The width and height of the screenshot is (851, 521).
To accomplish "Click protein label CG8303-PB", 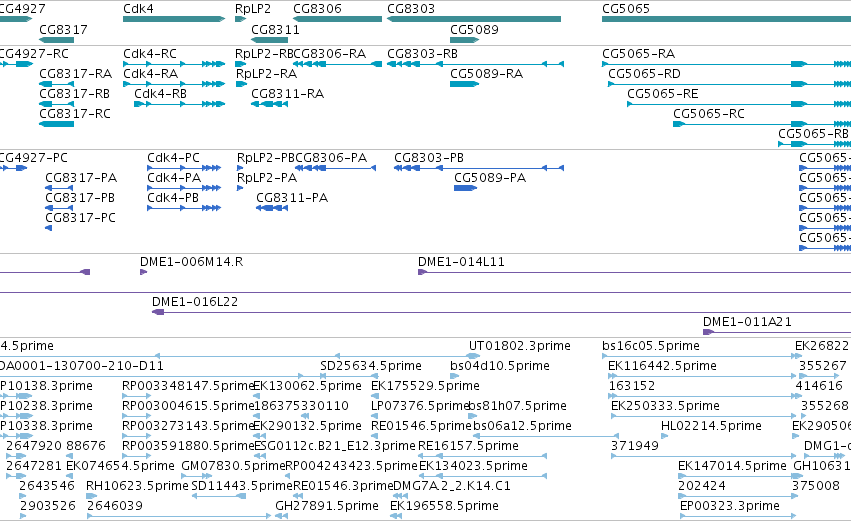I will pyautogui.click(x=429, y=158).
